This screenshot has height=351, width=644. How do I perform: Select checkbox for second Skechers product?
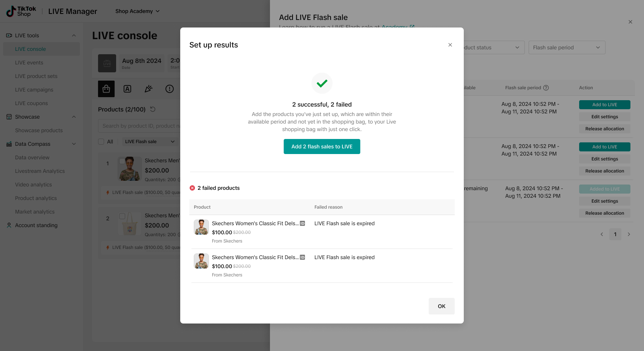coord(122,216)
